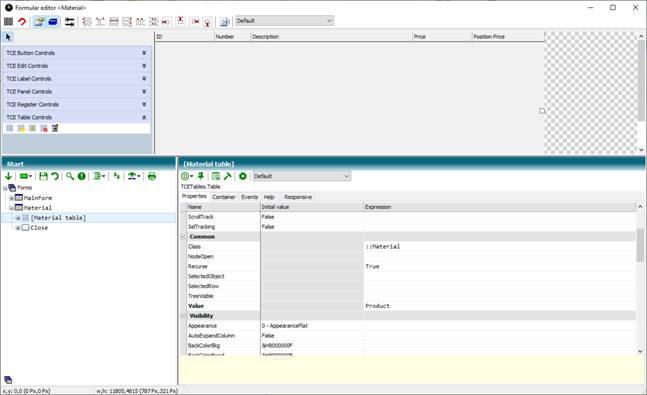Click the grid icon in the top toolbar
Viewport: 647px width, 395px height.
[x=8, y=21]
